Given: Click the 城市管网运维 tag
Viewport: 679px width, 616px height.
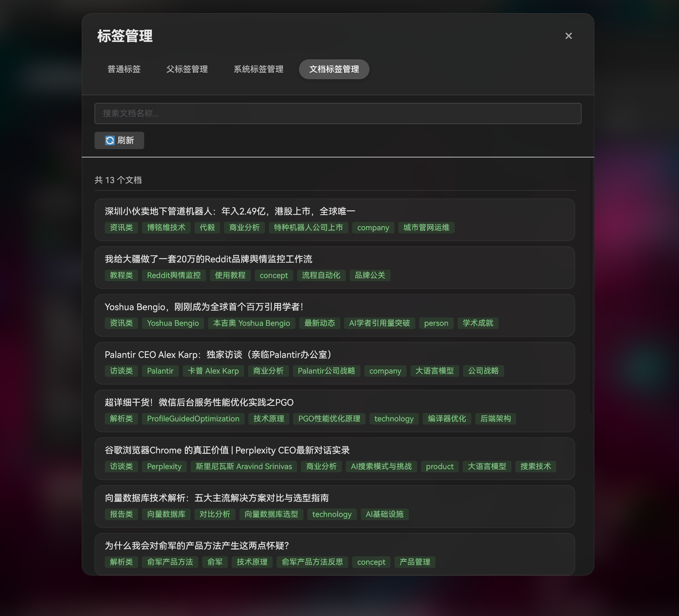Looking at the screenshot, I should tap(426, 227).
